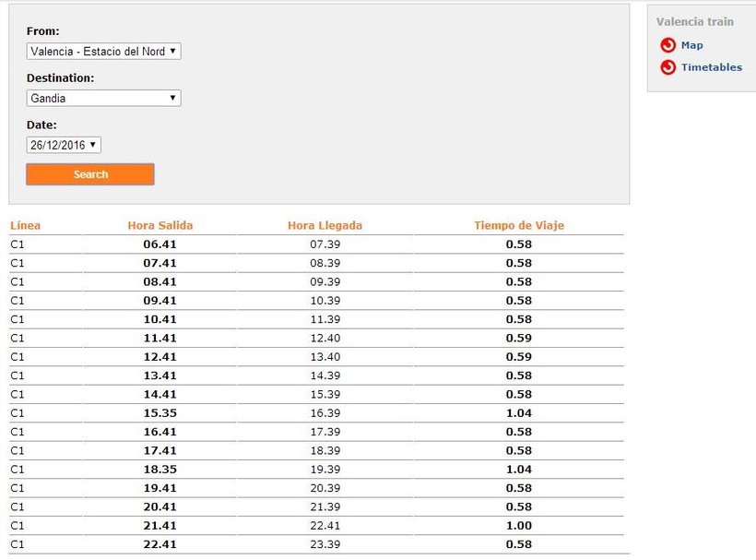Click the red arrow icon beside Timetables
Screen dimensions: 756x560
coord(667,67)
